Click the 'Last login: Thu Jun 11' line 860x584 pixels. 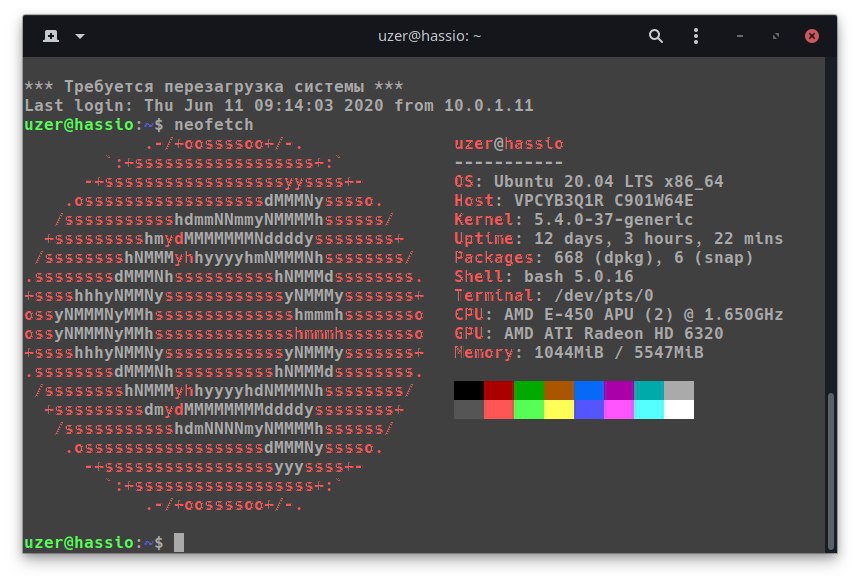pyautogui.click(x=279, y=105)
